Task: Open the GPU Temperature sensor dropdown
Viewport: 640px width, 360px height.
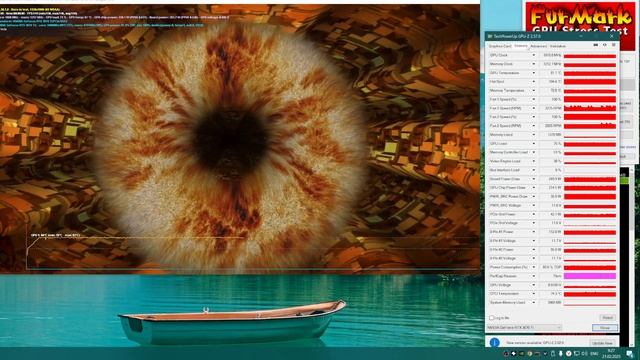Action: (533, 73)
